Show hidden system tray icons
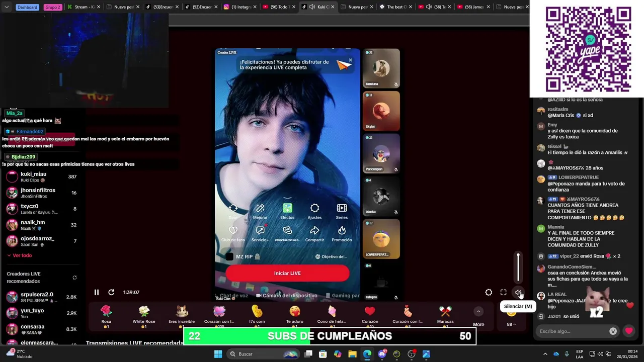 click(545, 354)
